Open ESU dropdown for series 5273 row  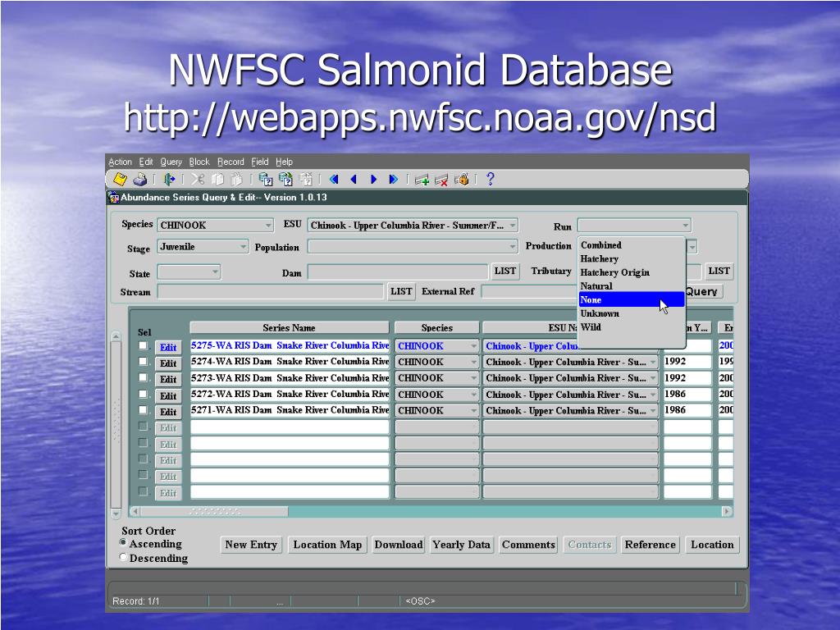[653, 378]
